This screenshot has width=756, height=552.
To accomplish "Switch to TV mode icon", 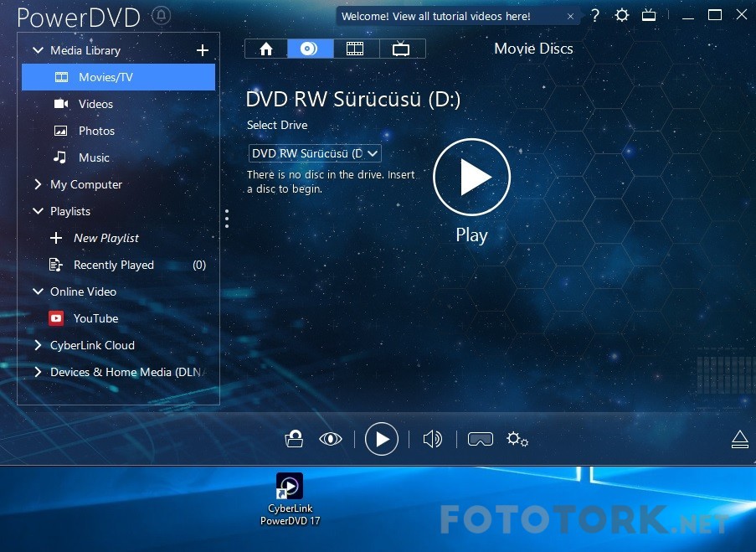I will [x=649, y=15].
